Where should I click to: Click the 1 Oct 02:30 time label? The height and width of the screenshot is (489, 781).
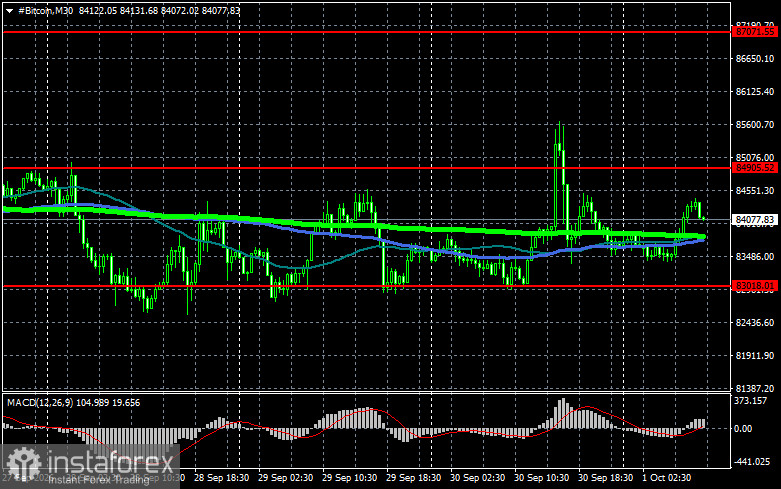click(667, 478)
